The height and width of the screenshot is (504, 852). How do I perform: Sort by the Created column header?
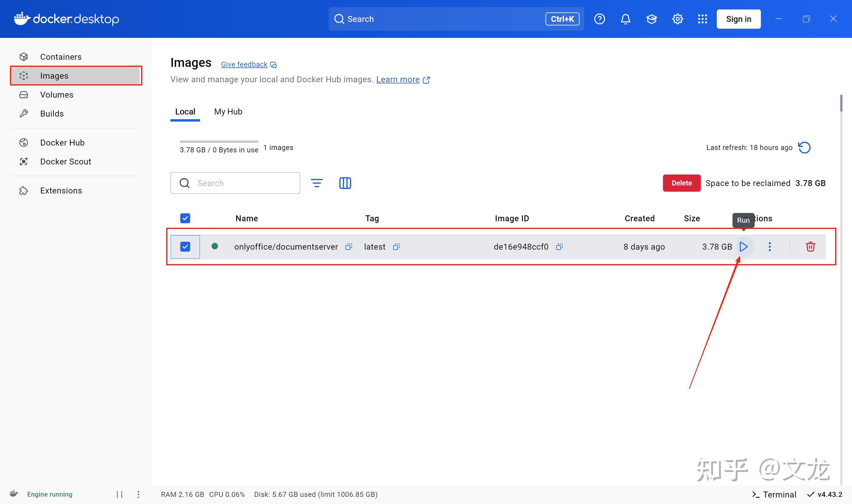pyautogui.click(x=639, y=218)
